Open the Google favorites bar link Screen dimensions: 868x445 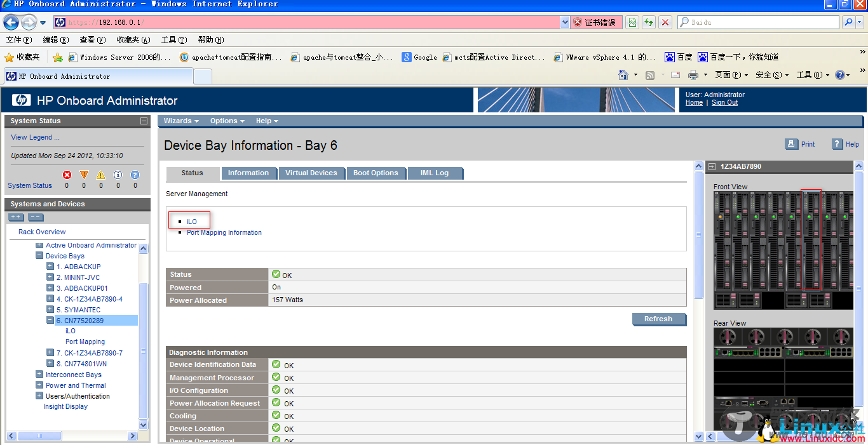coord(419,57)
